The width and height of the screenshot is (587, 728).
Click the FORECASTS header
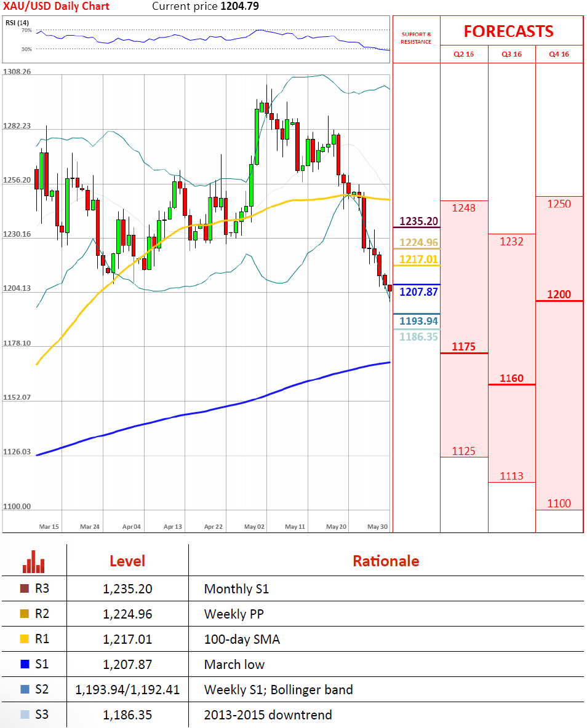[x=508, y=31]
